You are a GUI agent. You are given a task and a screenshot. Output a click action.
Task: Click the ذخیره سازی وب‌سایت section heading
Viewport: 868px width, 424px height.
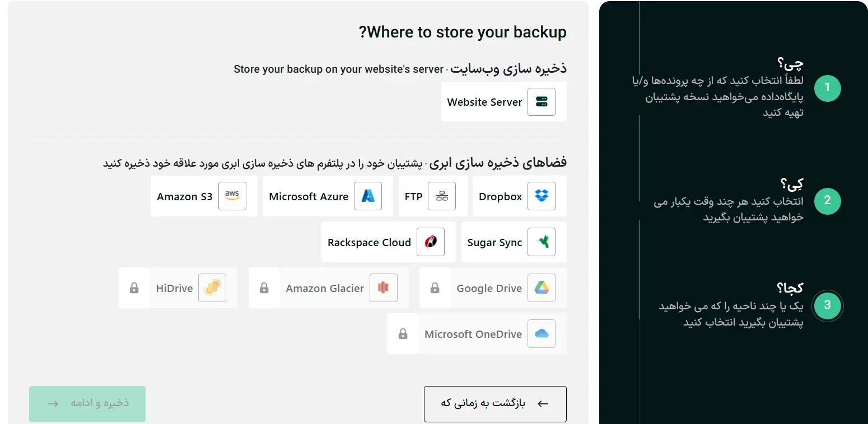(508, 68)
